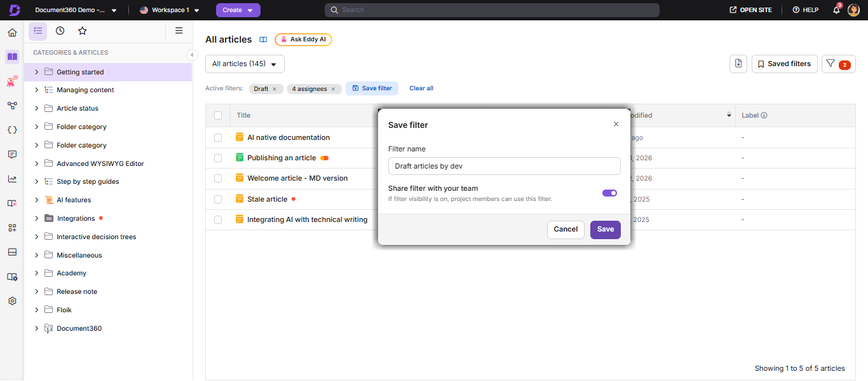
Task: Open the All articles (145) dropdown
Action: (245, 64)
